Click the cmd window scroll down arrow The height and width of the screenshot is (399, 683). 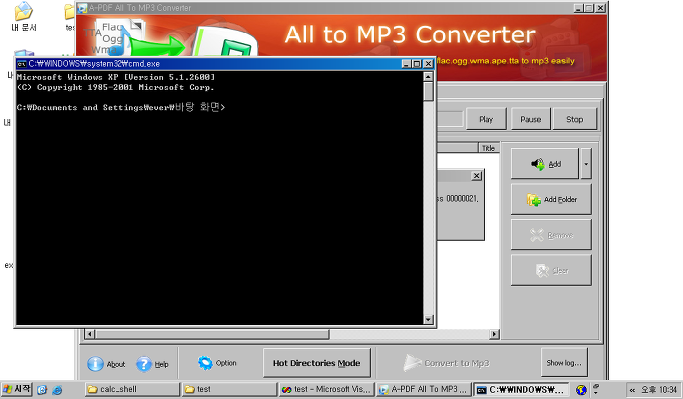[428, 319]
